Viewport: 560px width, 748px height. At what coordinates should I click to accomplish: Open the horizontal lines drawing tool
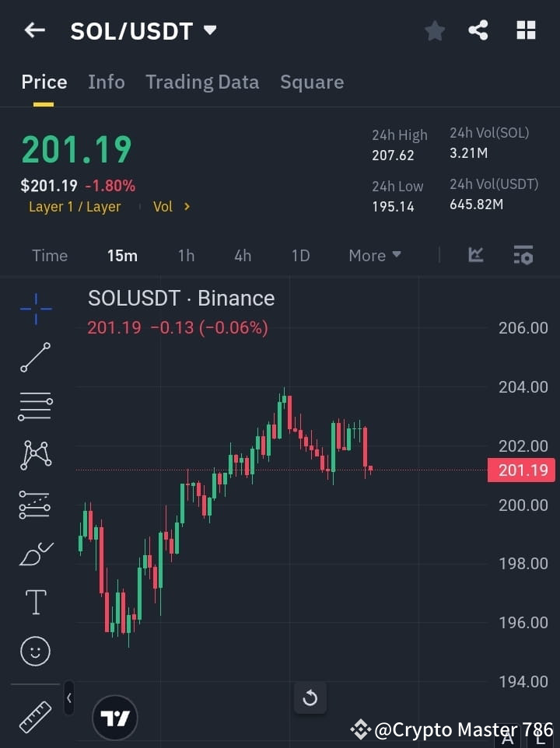point(35,407)
